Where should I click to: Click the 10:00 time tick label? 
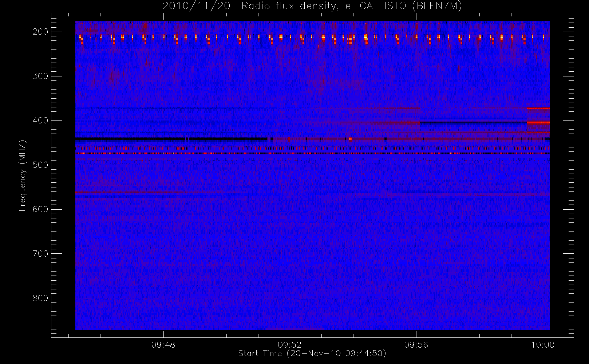543,345
